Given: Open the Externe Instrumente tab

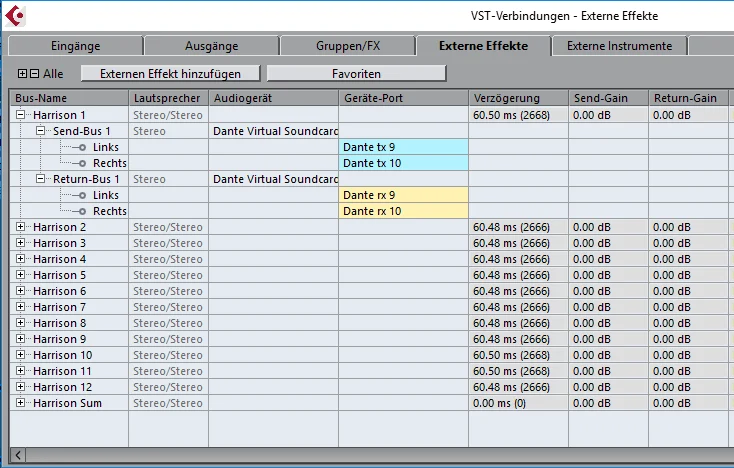Looking at the screenshot, I should (x=619, y=46).
